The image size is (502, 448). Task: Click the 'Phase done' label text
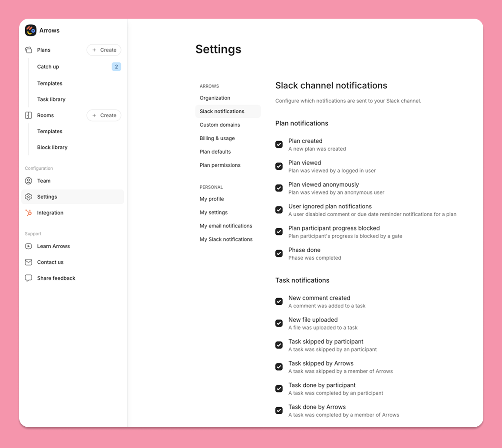tap(304, 250)
